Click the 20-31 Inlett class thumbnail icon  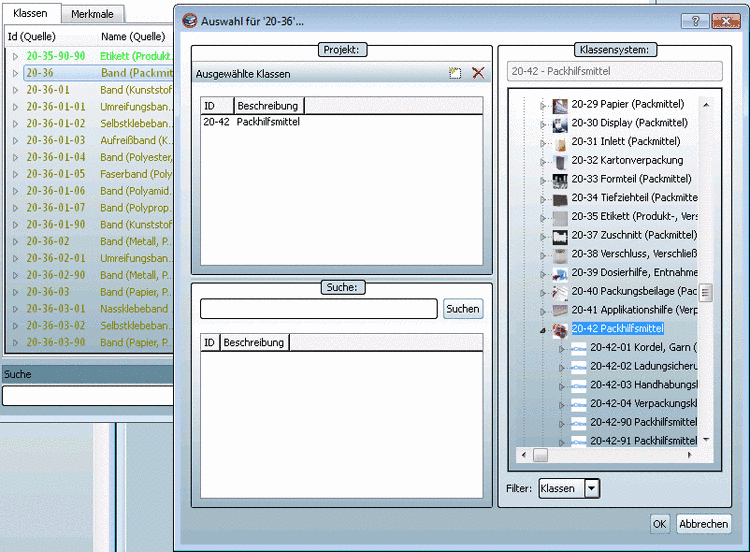[560, 143]
